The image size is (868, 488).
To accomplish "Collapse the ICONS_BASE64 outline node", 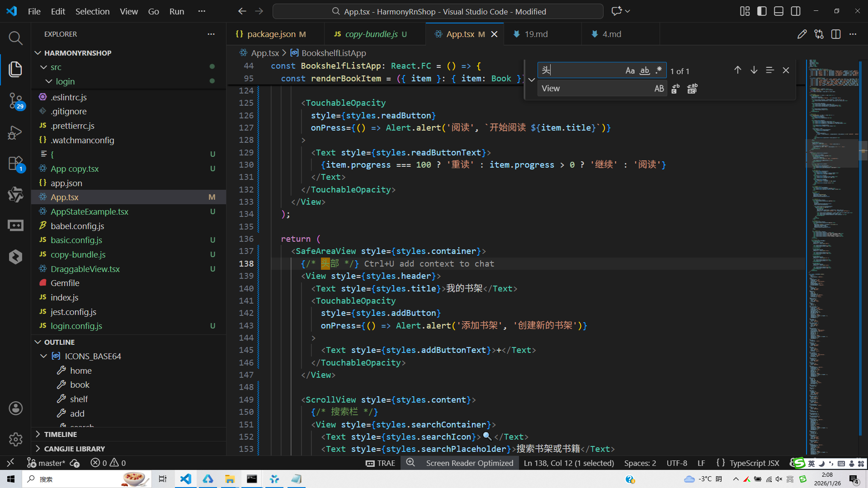I will (44, 356).
